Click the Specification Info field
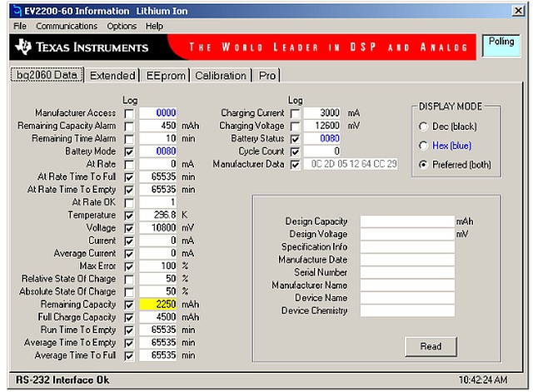This screenshot has height=392, width=533. [x=407, y=247]
